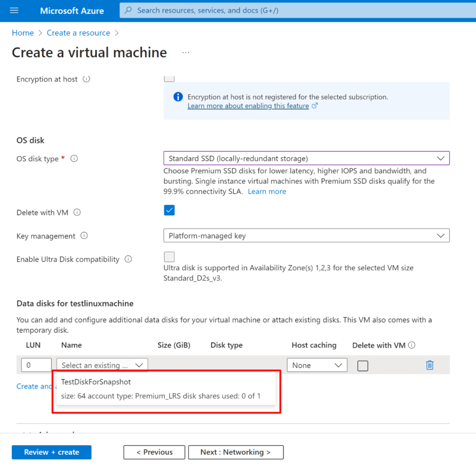This screenshot has height=472, width=476.
Task: Click the Azure search resources box
Action: tap(297, 10)
